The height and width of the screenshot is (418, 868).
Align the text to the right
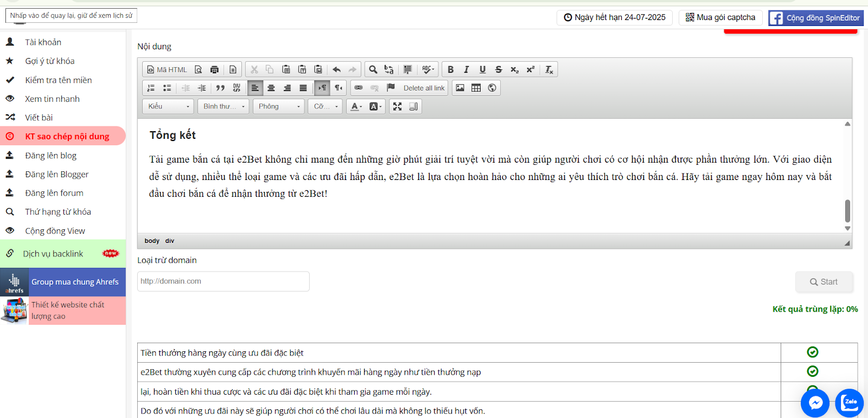pos(287,88)
